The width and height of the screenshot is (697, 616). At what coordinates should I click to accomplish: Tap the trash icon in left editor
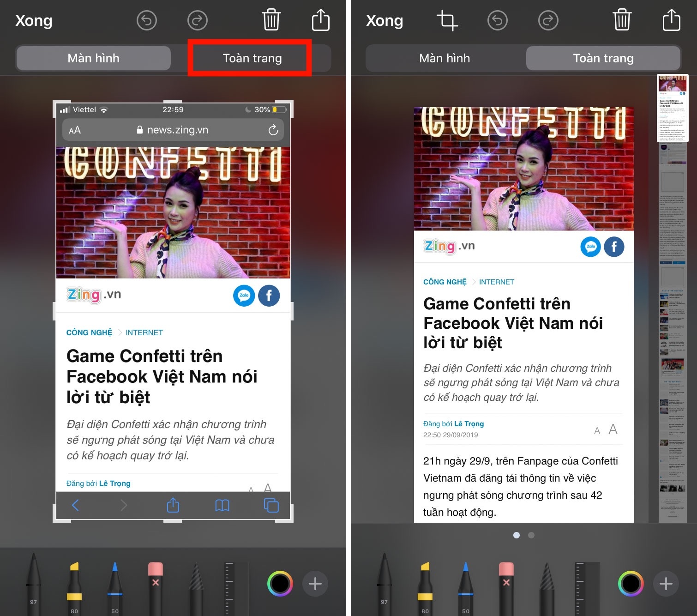pos(271,20)
